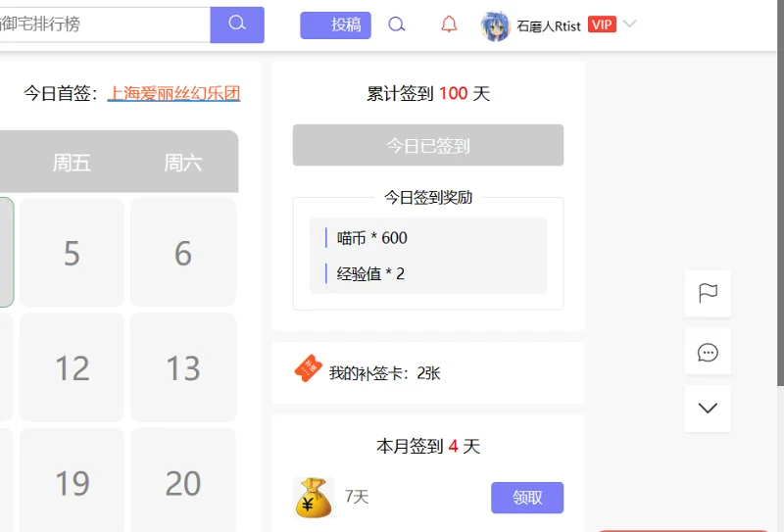784x532 pixels.
Task: Click 我的补签卡: 2张 text
Action: [384, 373]
